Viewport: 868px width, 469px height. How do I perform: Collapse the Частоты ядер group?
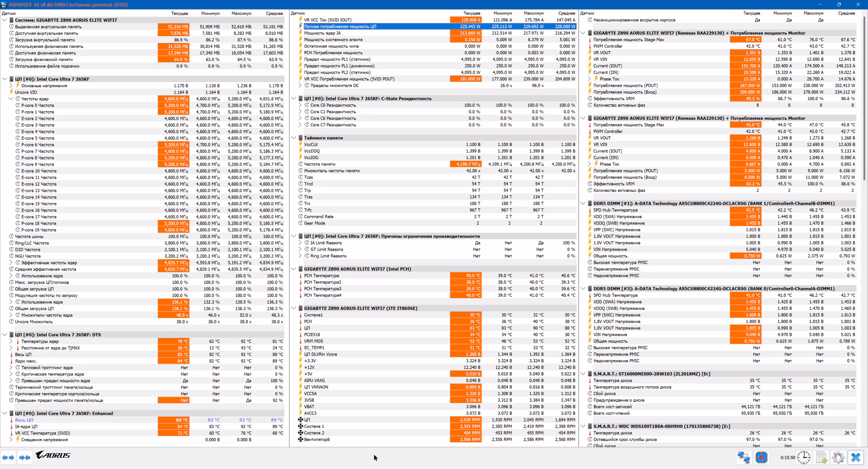tap(11, 99)
